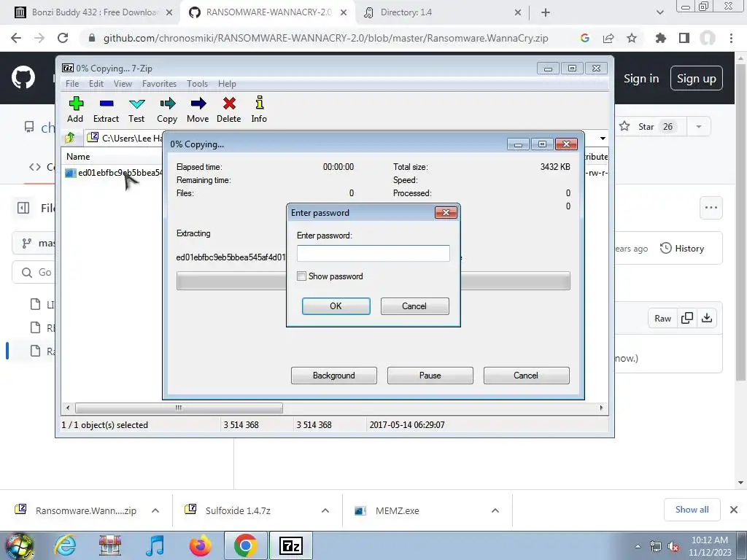Click the Test toolbar icon in 7-Zip

tap(136, 104)
